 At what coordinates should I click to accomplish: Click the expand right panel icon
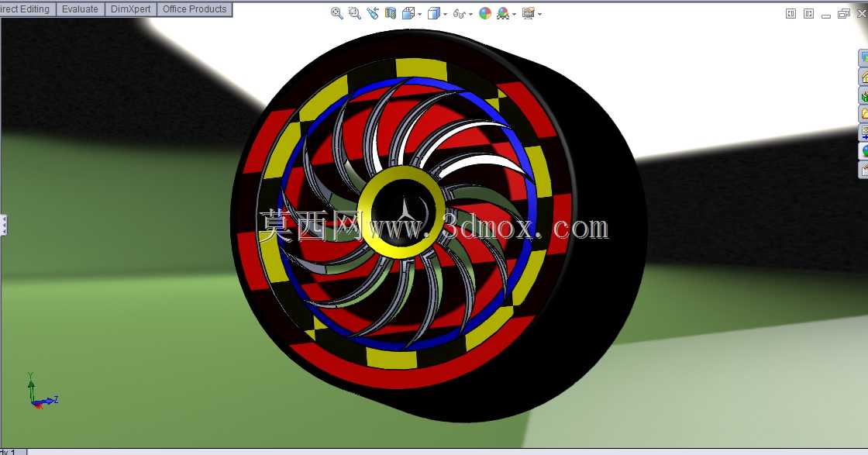click(x=809, y=14)
